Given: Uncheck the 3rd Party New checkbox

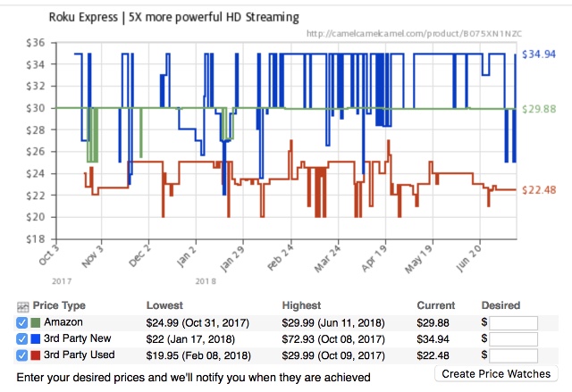Looking at the screenshot, I should pyautogui.click(x=21, y=339).
